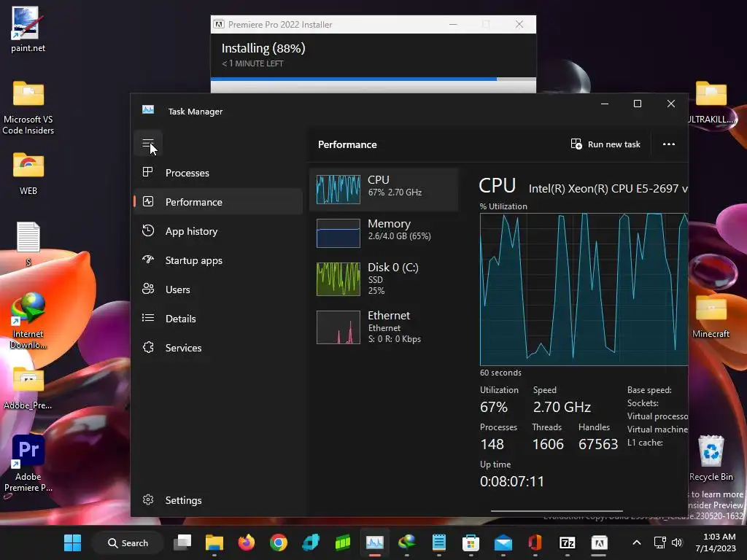Click the Task Manager window title text
The width and height of the screenshot is (747, 560).
coord(196,112)
